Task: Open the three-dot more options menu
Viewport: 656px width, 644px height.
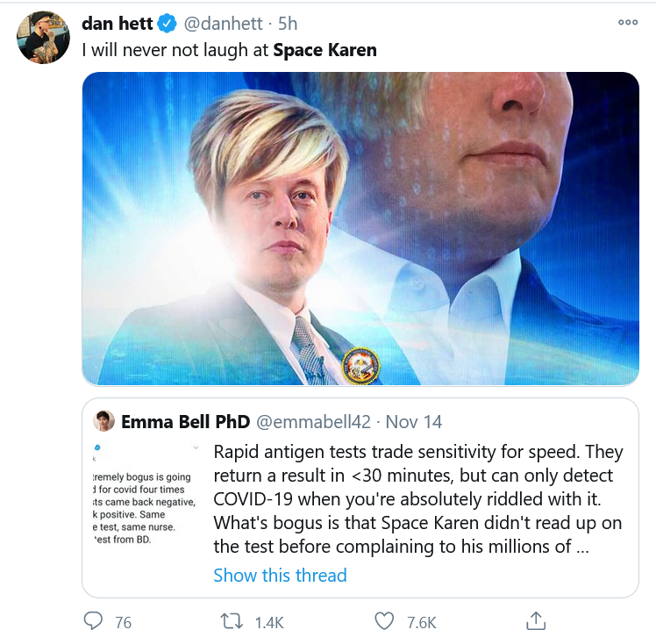Action: [x=628, y=24]
